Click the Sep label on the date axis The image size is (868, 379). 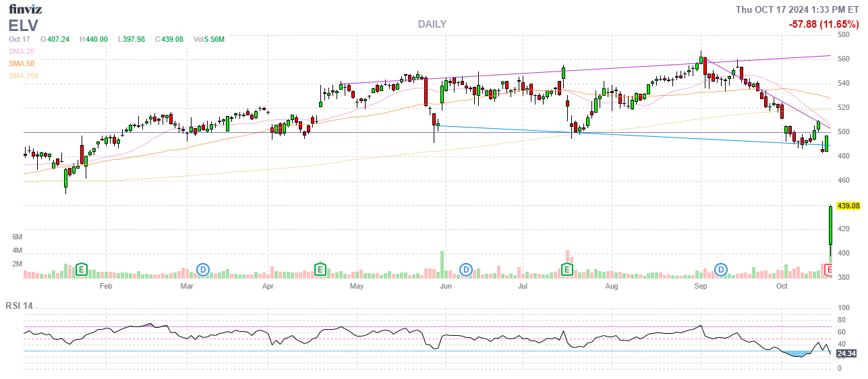(x=700, y=287)
